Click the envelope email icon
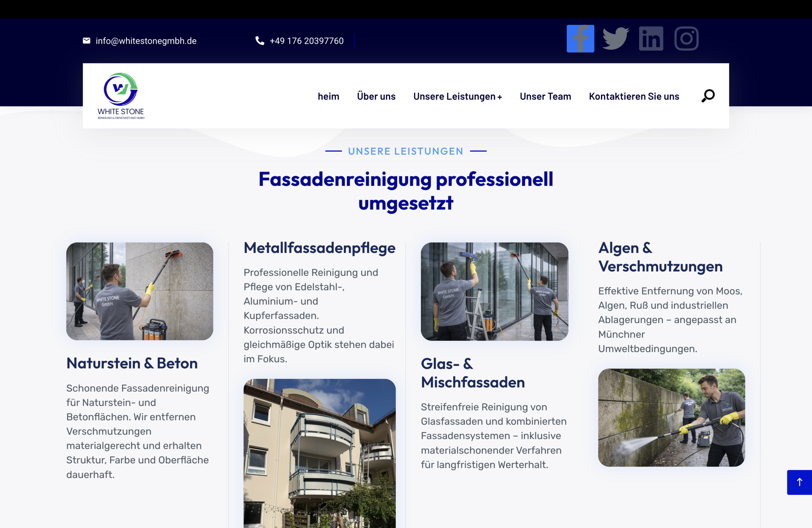This screenshot has height=528, width=812. (87, 41)
